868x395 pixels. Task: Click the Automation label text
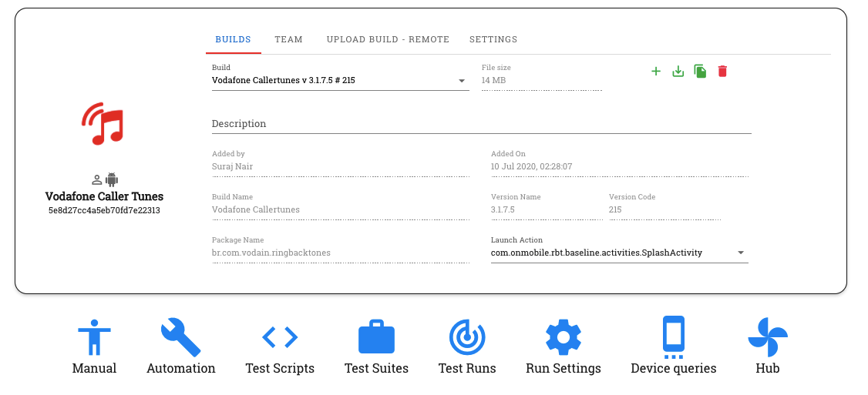pos(181,369)
